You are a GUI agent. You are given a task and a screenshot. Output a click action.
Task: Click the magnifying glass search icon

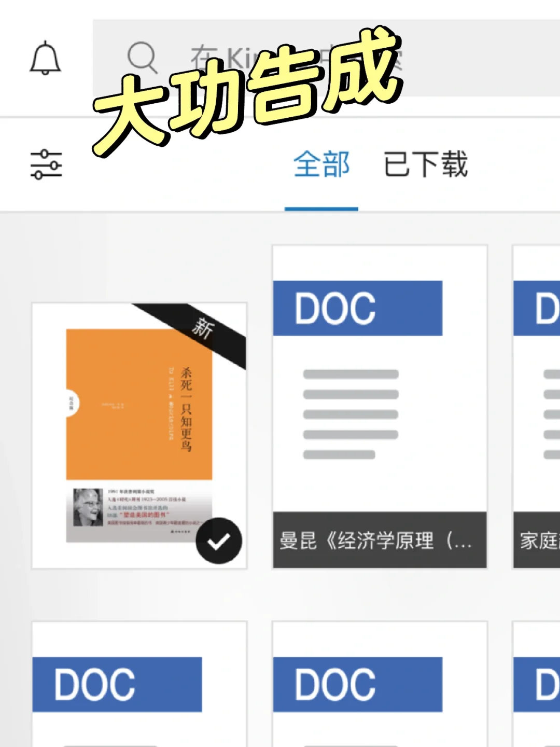(142, 57)
